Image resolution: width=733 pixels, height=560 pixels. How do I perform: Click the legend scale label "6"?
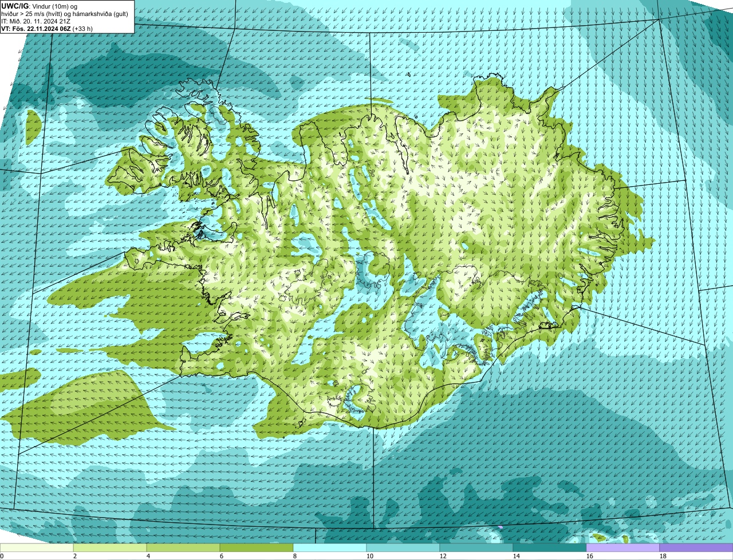click(222, 556)
